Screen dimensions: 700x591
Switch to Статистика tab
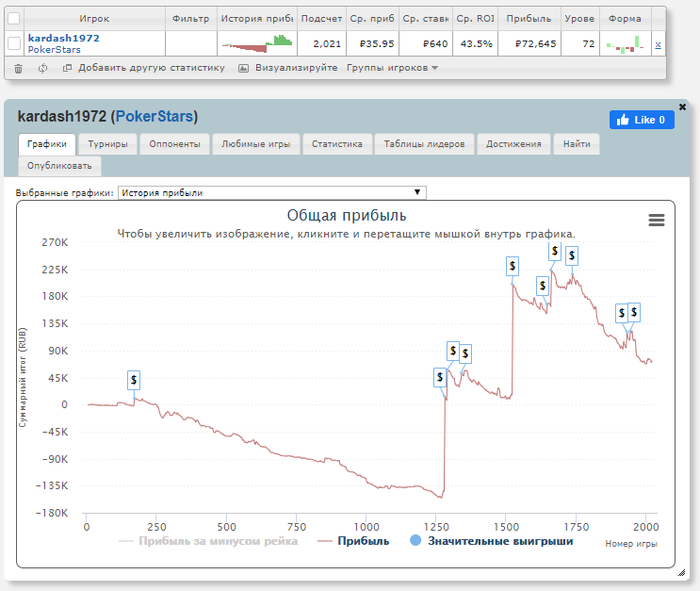pyautogui.click(x=337, y=144)
